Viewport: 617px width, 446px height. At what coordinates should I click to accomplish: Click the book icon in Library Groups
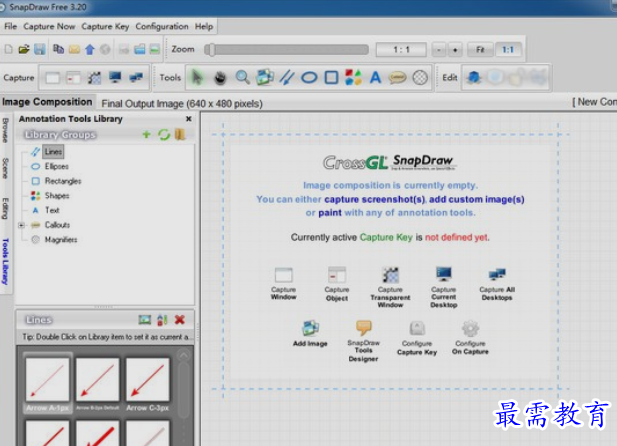180,135
